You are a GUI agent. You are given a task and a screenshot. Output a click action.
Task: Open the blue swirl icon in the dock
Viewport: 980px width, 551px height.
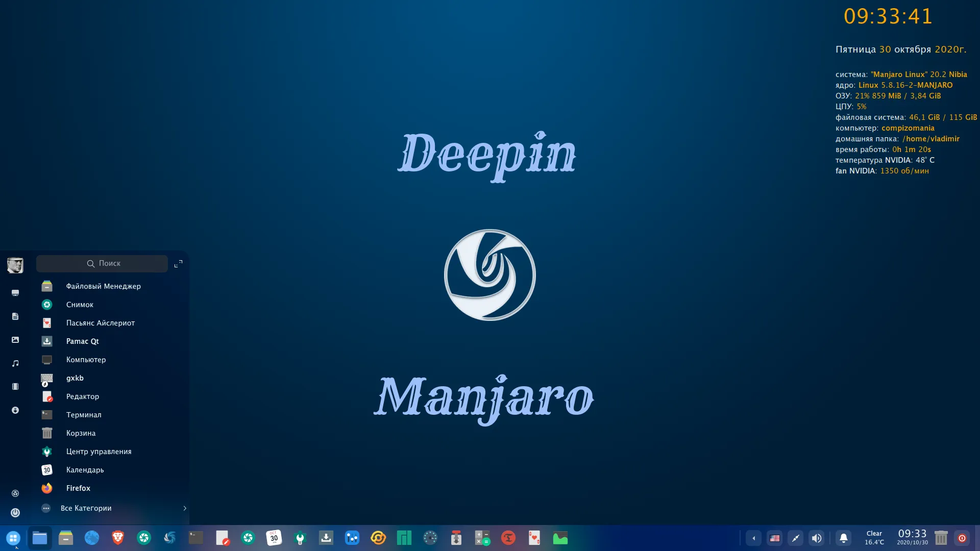tap(170, 538)
